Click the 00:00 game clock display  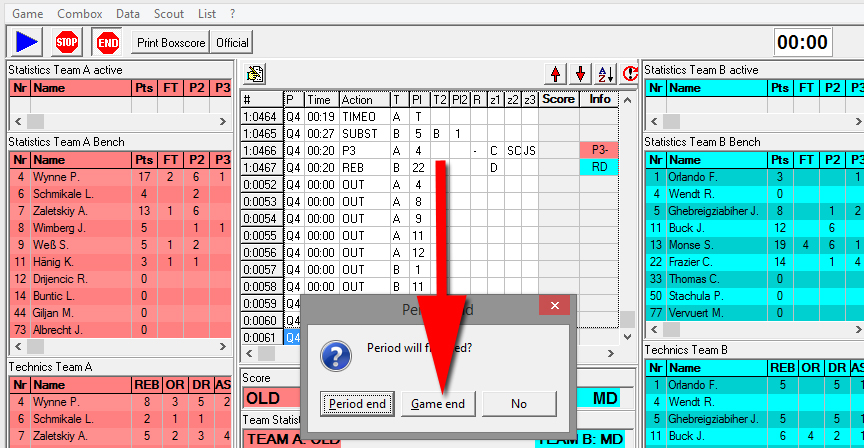pos(802,42)
